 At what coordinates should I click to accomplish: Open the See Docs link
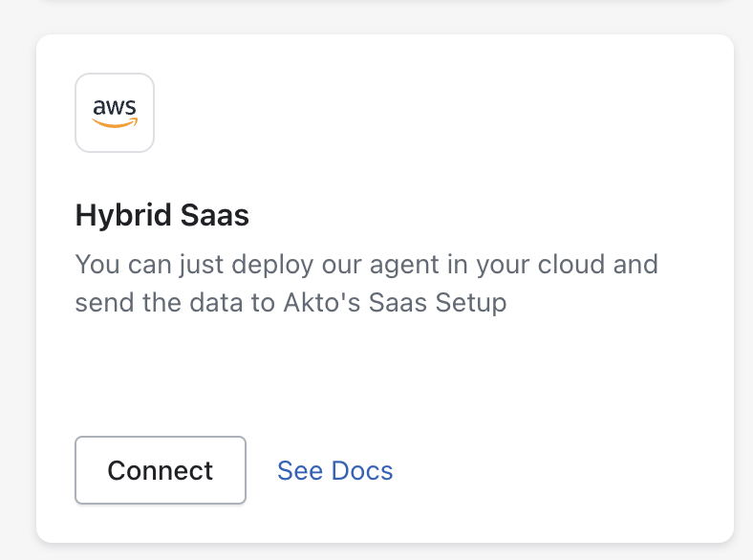(x=334, y=470)
